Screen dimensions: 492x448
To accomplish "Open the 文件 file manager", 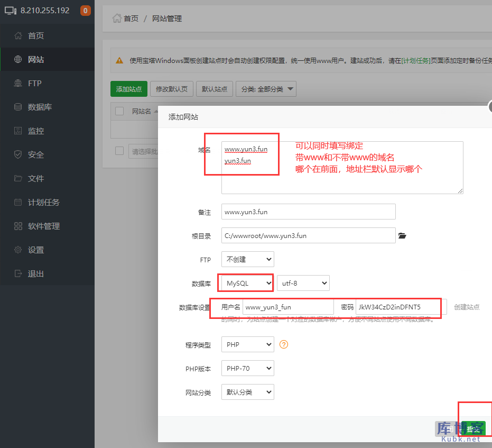I will 32,178.
